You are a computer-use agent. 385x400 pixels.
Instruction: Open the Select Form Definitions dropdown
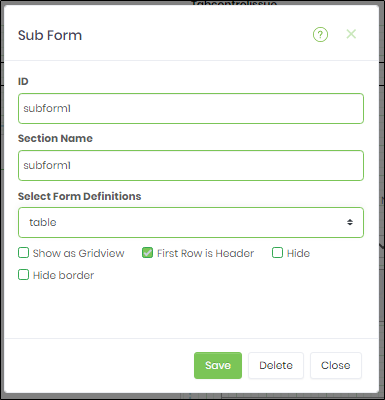pos(191,222)
